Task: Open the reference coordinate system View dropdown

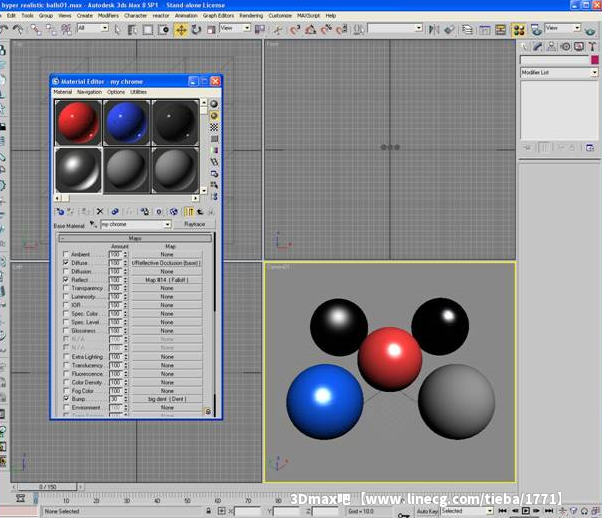Action: pos(235,28)
